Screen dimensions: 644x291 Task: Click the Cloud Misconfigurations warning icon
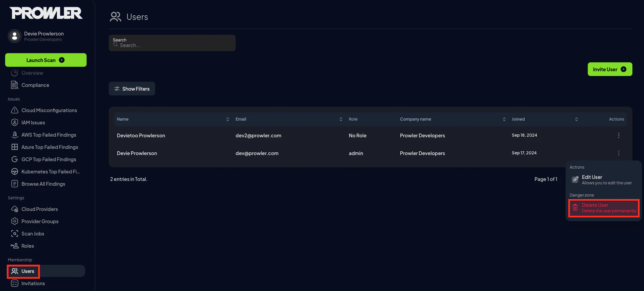[15, 110]
